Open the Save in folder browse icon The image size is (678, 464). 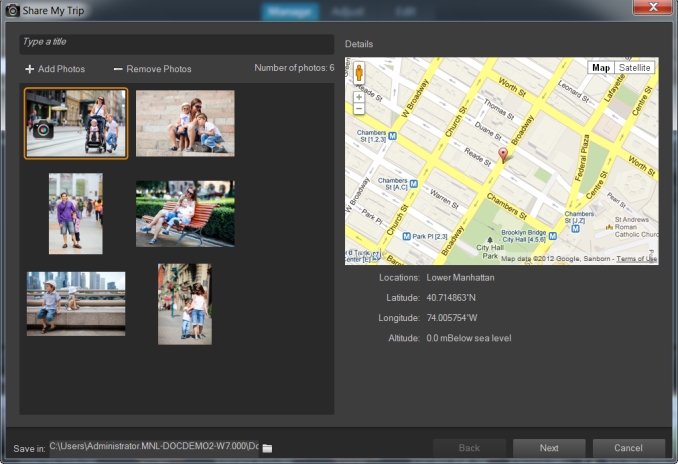267,448
